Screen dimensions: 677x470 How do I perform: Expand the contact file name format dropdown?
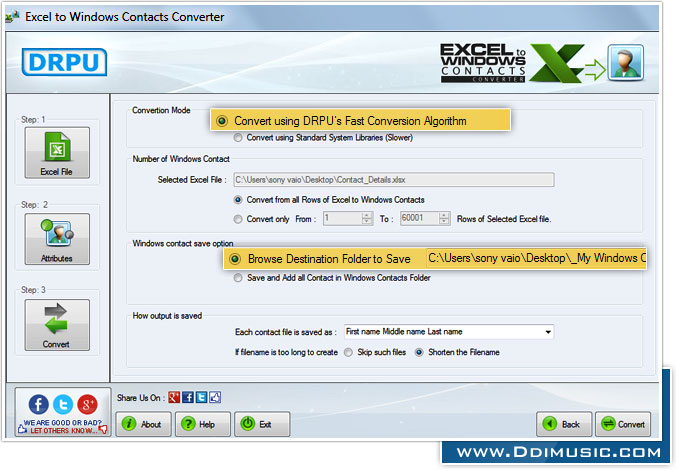click(x=547, y=332)
